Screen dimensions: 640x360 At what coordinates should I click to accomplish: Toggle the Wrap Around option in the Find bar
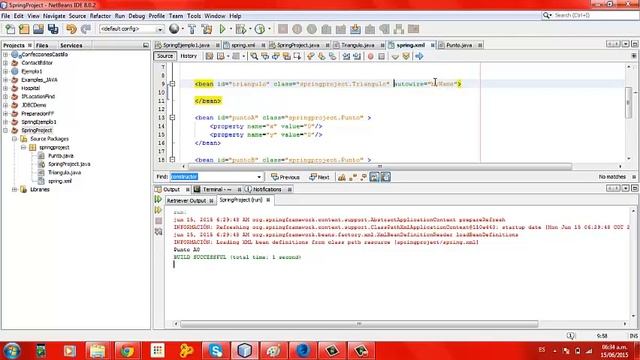[385, 177]
